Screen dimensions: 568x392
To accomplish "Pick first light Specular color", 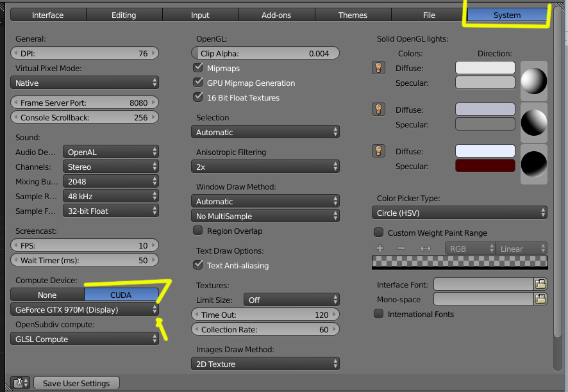I will [x=485, y=82].
